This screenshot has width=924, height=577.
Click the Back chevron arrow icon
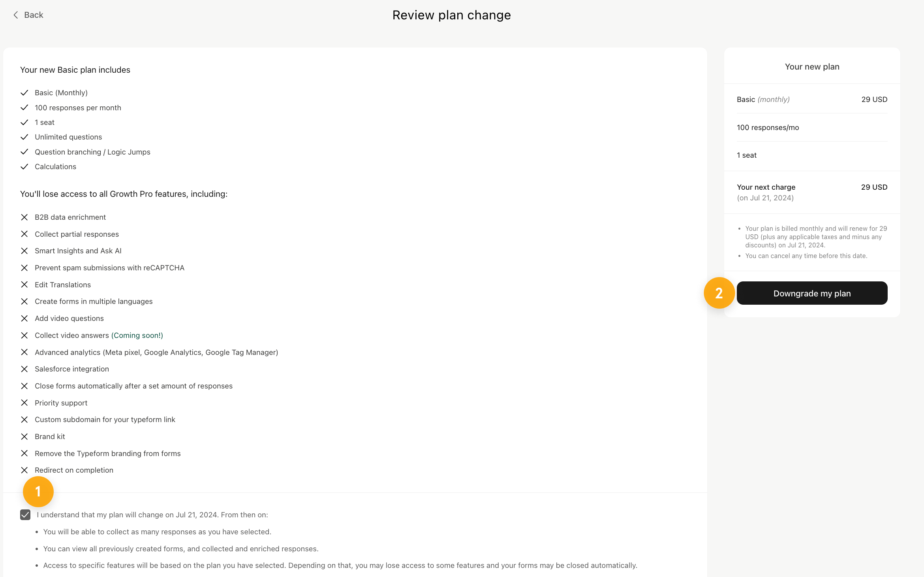16,15
